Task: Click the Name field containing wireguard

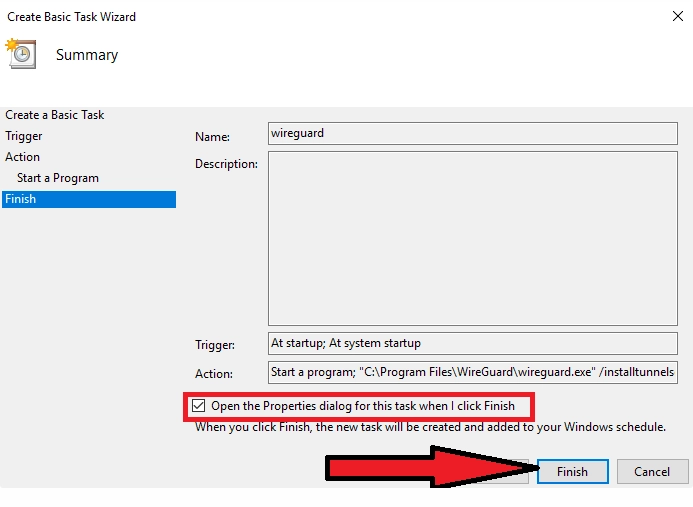Action: pos(472,134)
